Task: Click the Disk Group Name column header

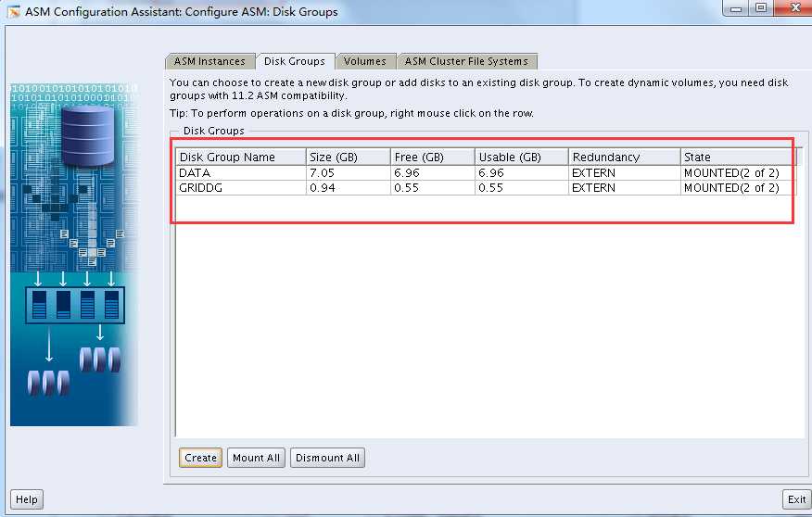Action: click(x=241, y=157)
